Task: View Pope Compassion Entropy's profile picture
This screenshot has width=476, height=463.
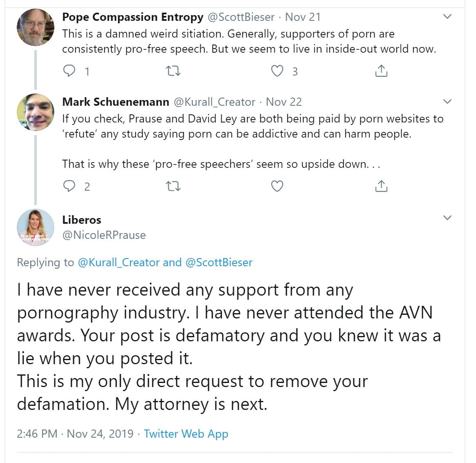Action: click(36, 27)
